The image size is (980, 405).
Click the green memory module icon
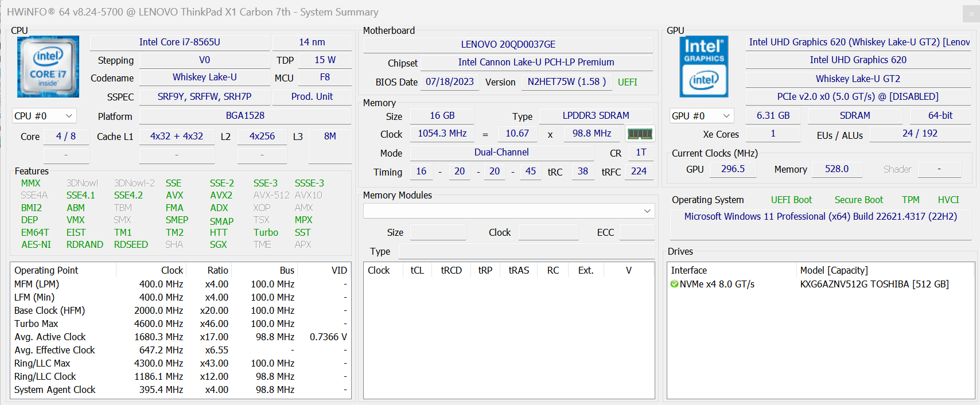[x=640, y=134]
